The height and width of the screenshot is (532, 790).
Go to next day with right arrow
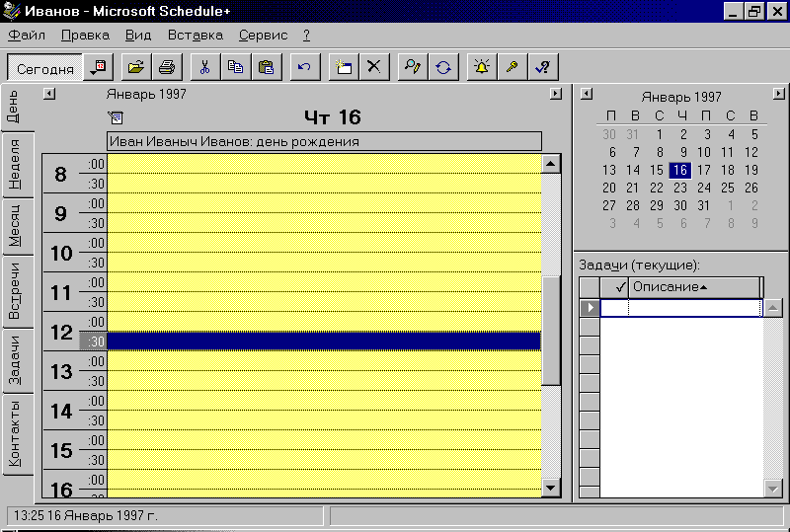coord(555,94)
